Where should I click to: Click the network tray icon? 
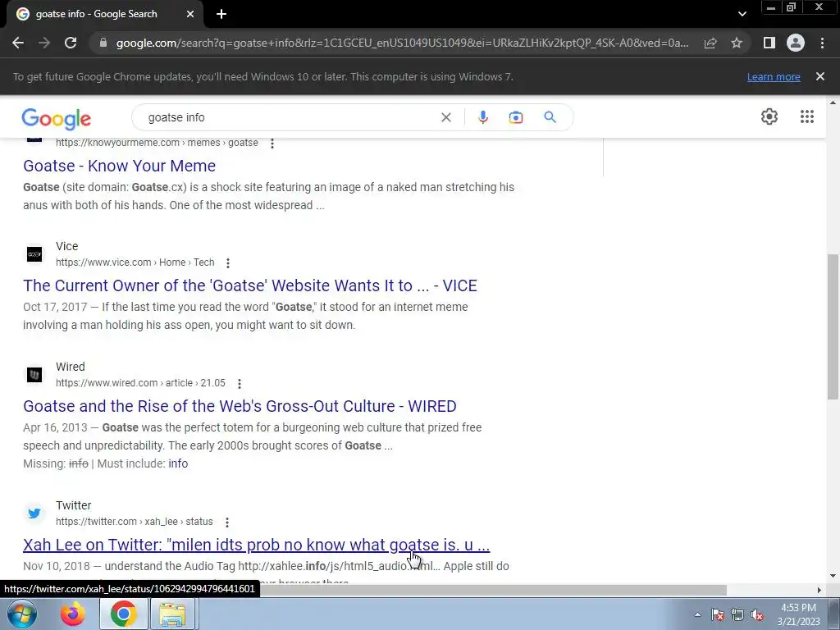[737, 614]
